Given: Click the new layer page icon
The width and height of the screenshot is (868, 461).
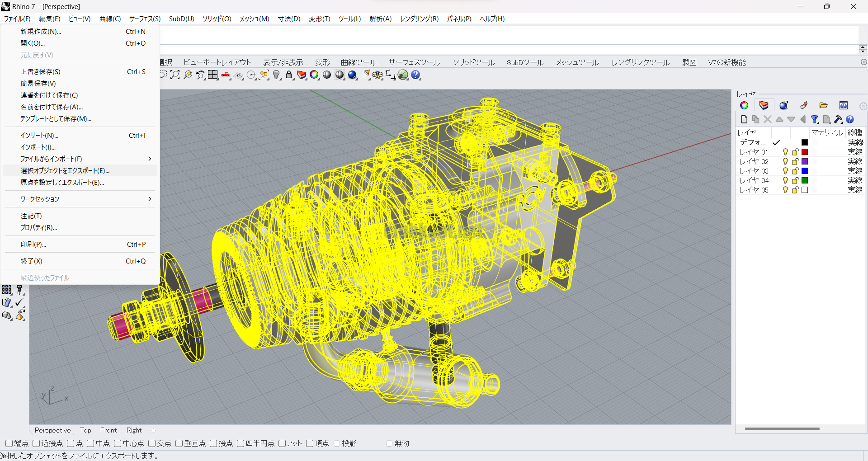Looking at the screenshot, I should pos(744,119).
